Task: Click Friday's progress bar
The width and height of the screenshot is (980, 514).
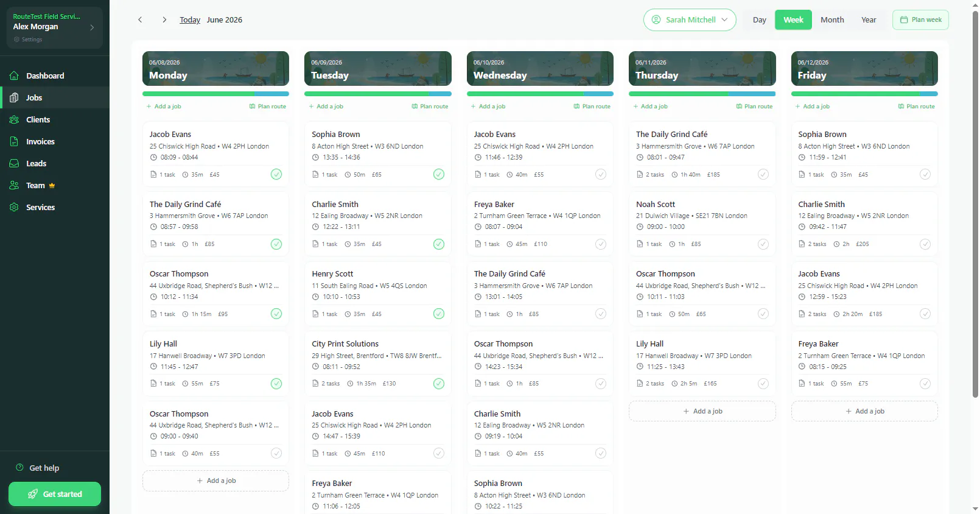Action: (x=864, y=94)
